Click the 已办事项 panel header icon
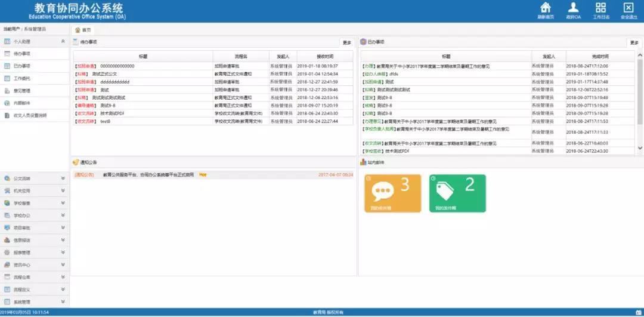644x317 pixels. click(363, 42)
